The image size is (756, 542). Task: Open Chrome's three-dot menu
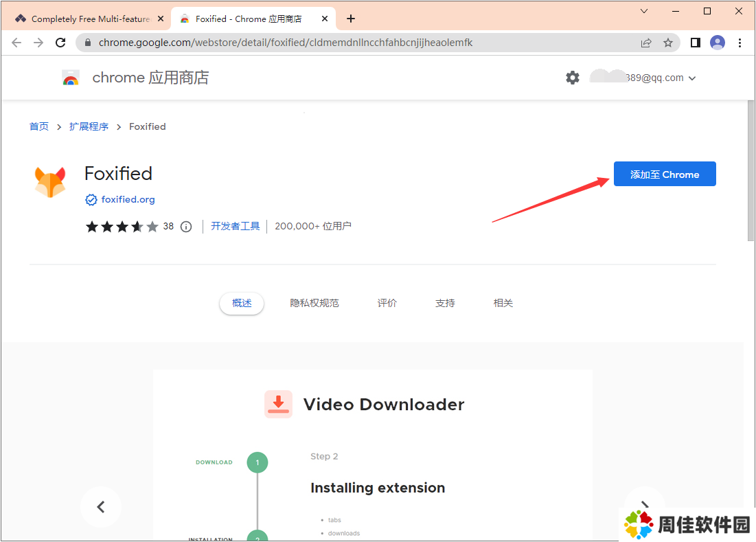tap(740, 43)
